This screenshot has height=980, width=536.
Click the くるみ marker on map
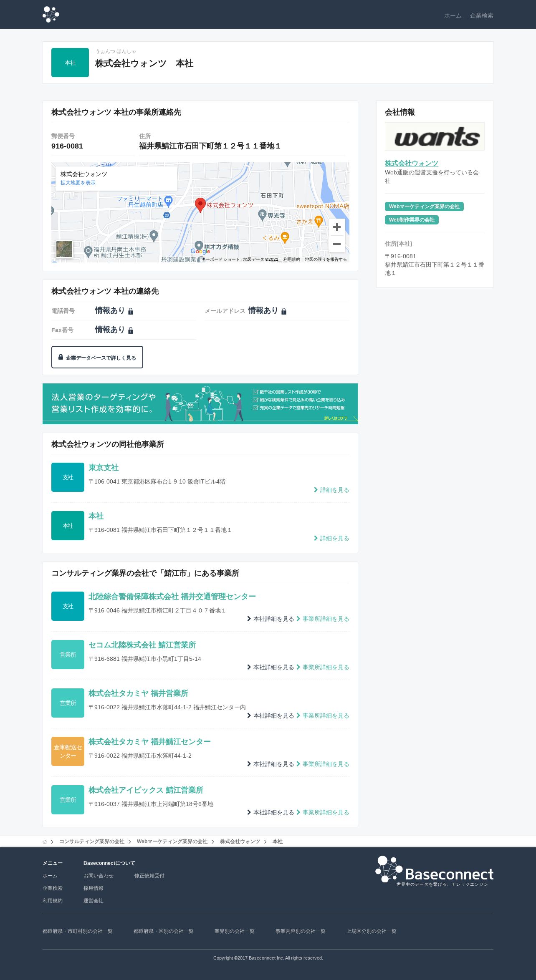tap(285, 237)
